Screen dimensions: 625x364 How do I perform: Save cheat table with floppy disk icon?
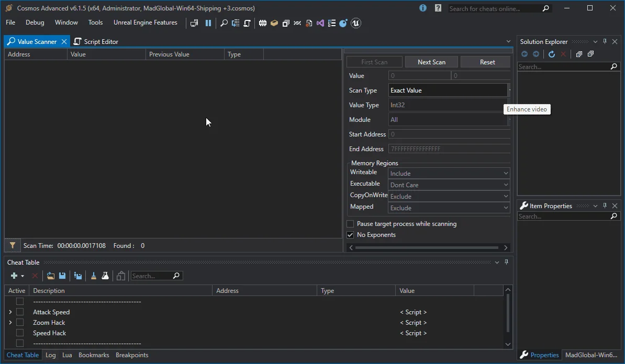(62, 276)
